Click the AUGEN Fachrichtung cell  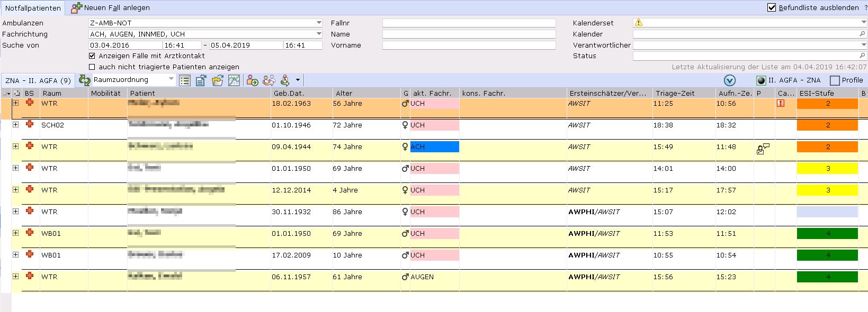point(435,277)
